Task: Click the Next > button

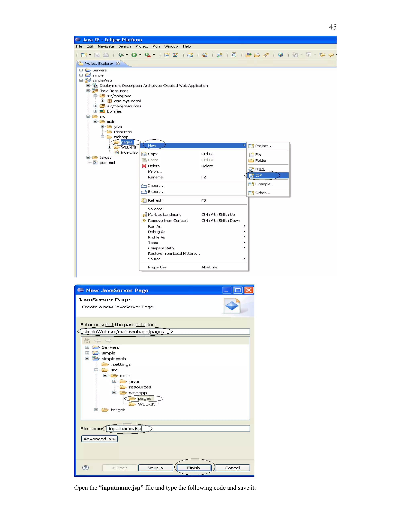Action: 155,468
